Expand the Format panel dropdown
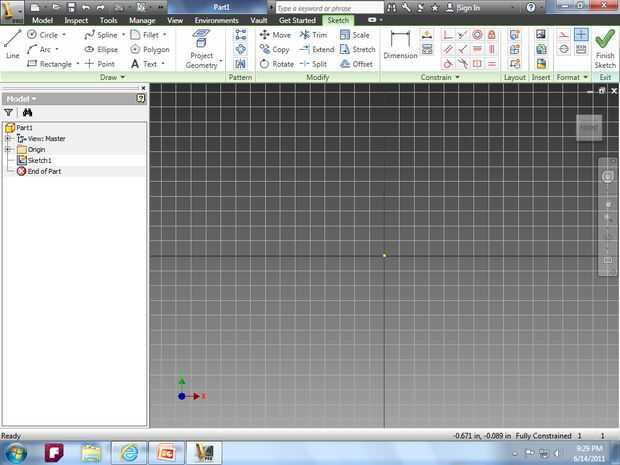The image size is (620, 465). tap(586, 77)
